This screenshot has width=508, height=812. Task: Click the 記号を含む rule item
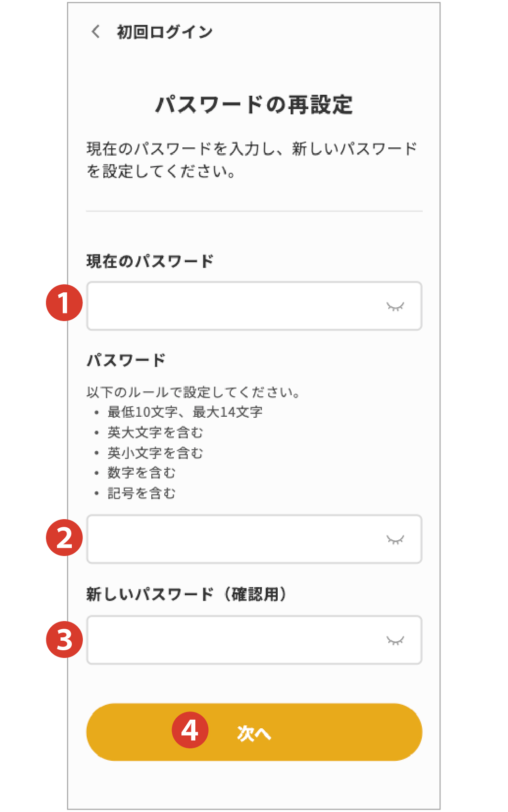(141, 493)
